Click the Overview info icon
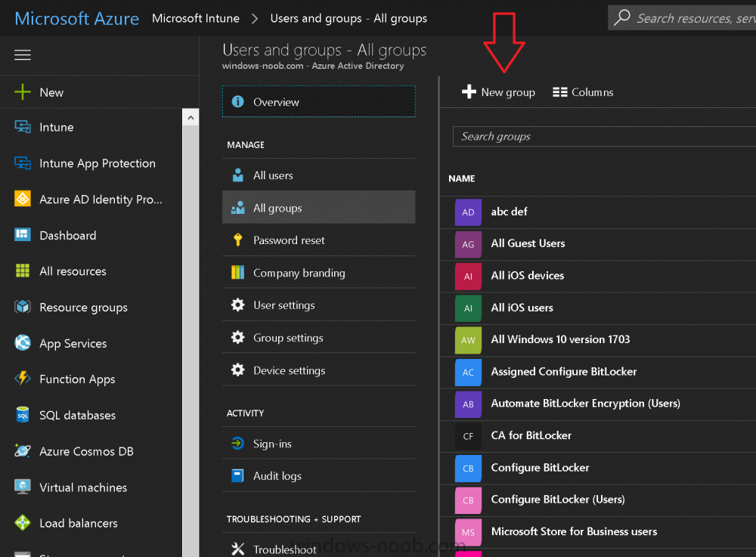The height and width of the screenshot is (557, 756). tap(237, 102)
